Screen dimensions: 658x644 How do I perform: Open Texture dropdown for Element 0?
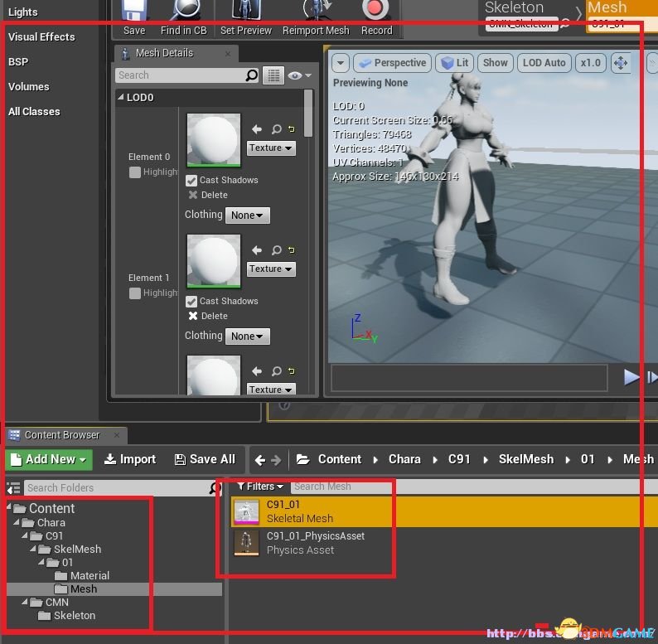pos(271,148)
